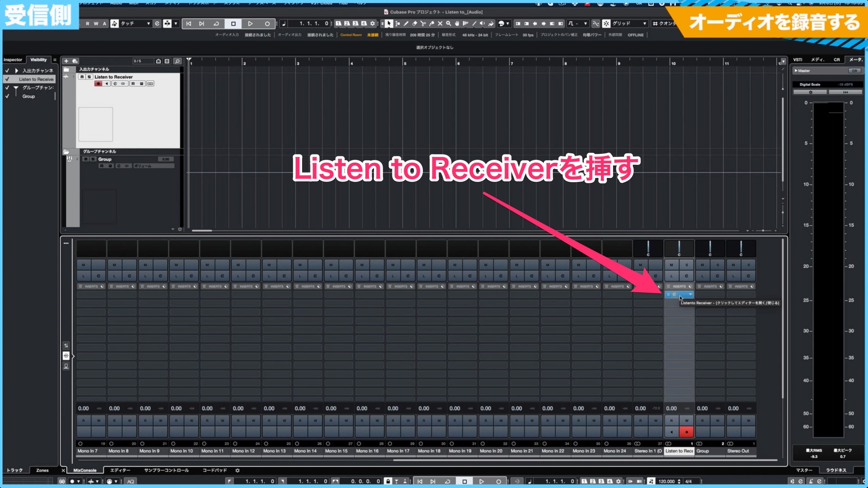Switch to the エディター tab

coord(120,470)
